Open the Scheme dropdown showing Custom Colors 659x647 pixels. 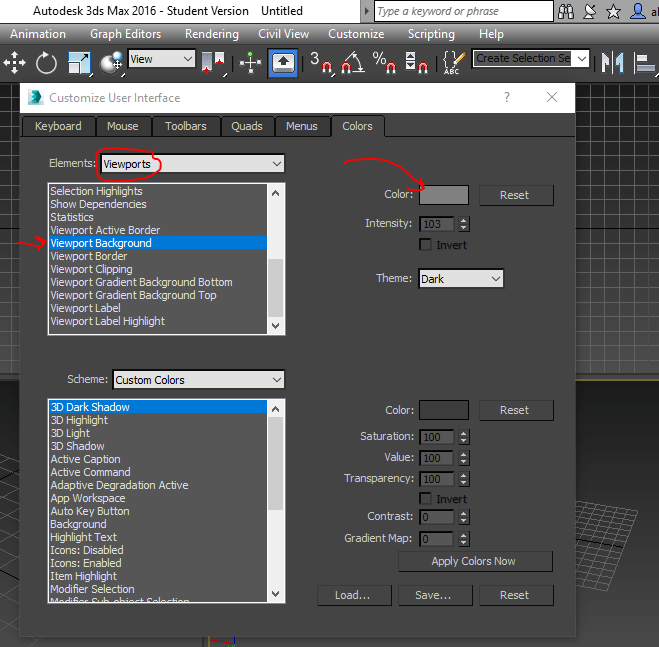(198, 380)
